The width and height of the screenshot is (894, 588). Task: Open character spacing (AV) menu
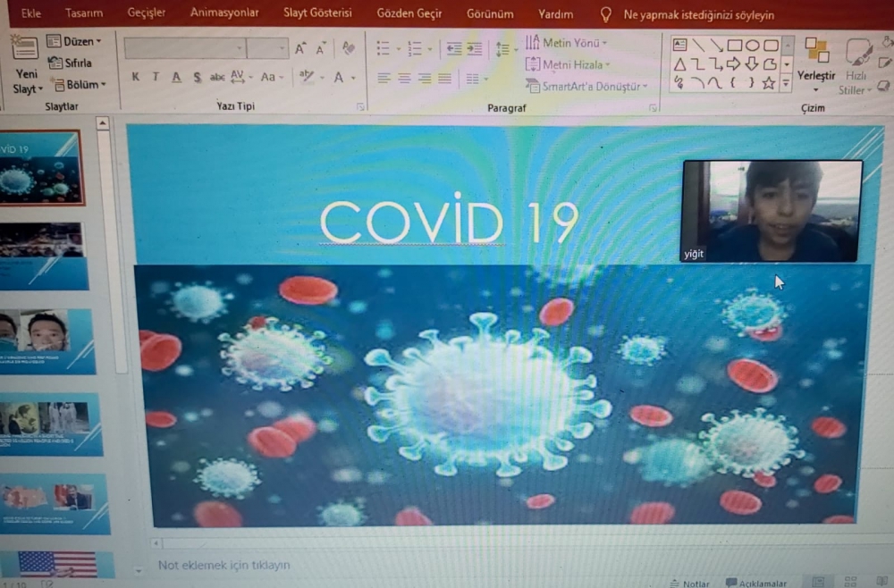[240, 77]
